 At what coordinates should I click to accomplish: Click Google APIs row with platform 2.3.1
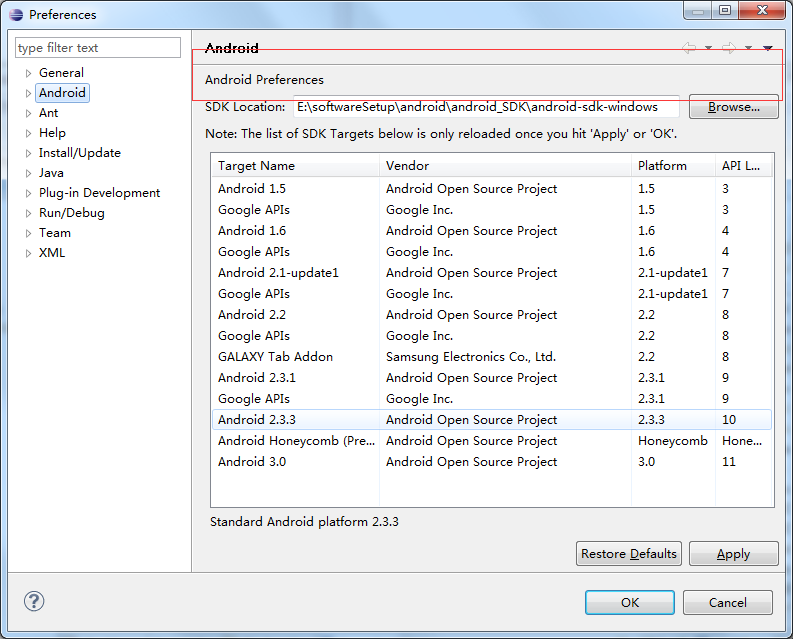click(492, 399)
